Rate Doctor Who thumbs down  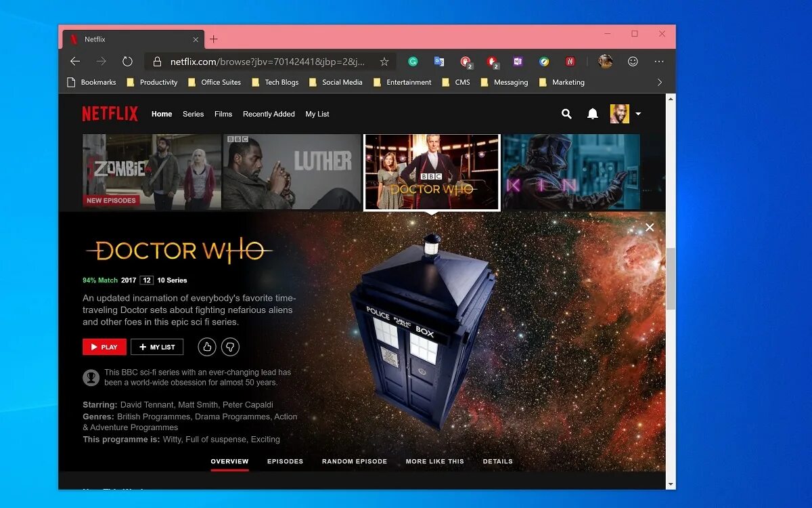(231, 347)
